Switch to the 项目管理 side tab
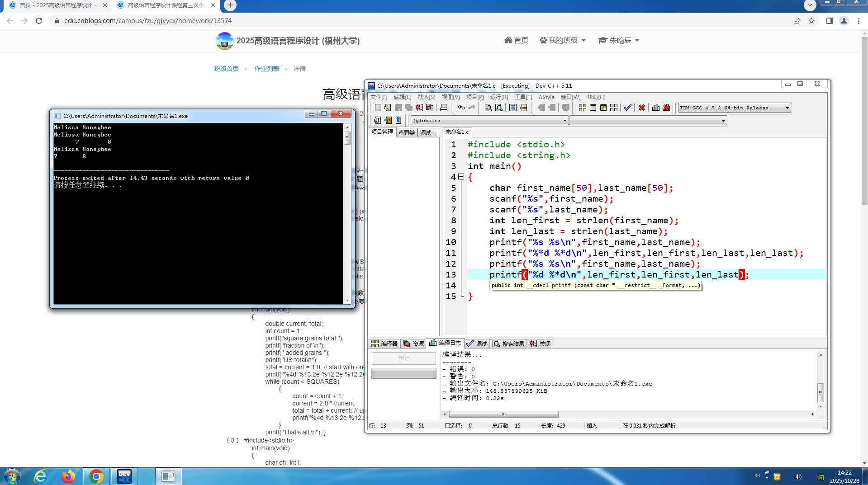 pyautogui.click(x=382, y=132)
